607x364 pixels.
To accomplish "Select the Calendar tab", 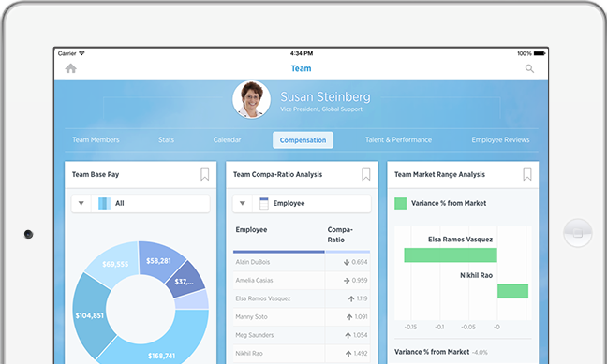I will tap(227, 140).
